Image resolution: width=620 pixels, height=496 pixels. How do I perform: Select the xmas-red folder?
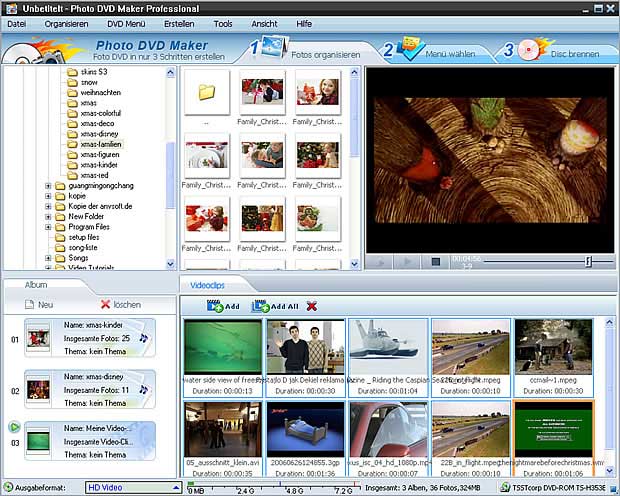pos(94,175)
